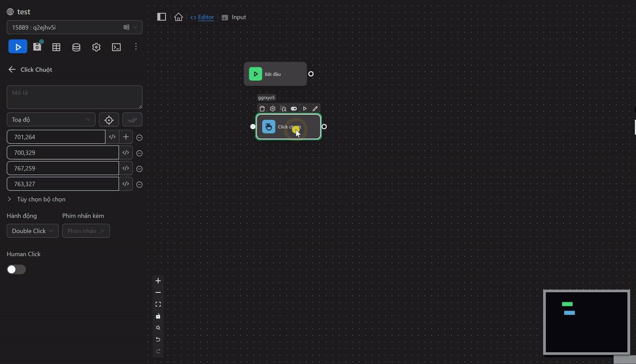Run the workflow with the blue play button

pyautogui.click(x=18, y=47)
